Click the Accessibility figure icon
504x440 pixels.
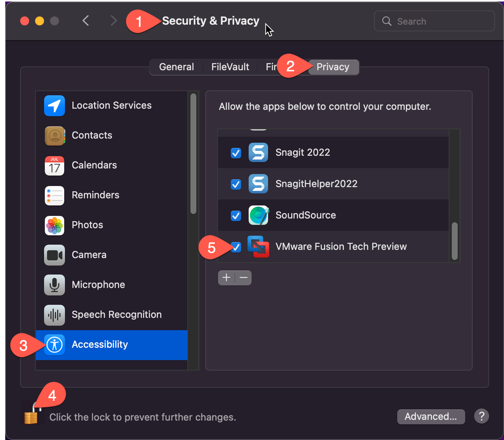coord(55,344)
